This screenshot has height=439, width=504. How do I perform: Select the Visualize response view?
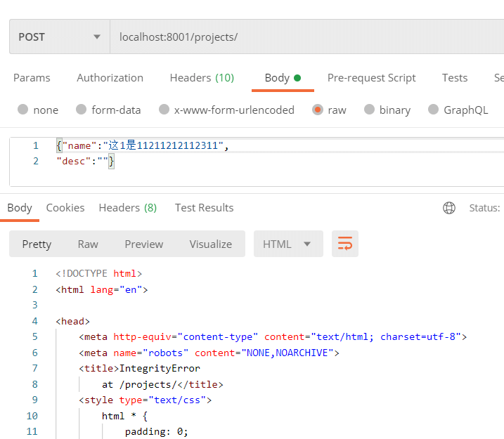(211, 244)
